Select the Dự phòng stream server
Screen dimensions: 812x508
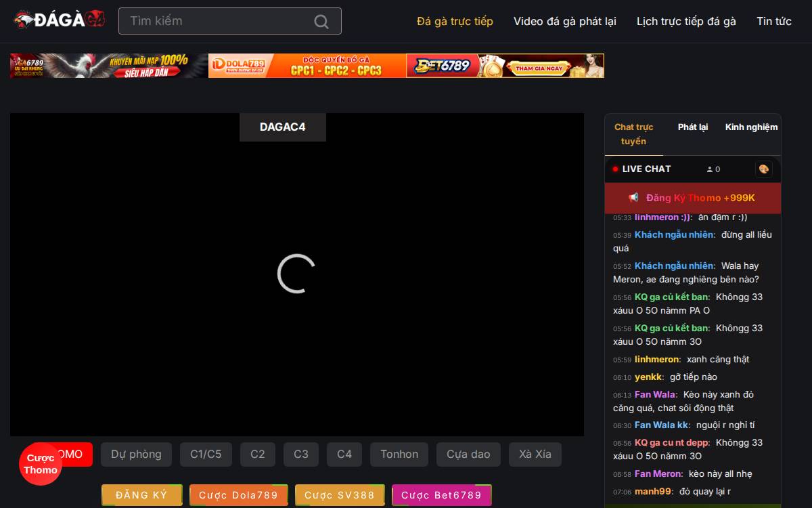pos(136,454)
